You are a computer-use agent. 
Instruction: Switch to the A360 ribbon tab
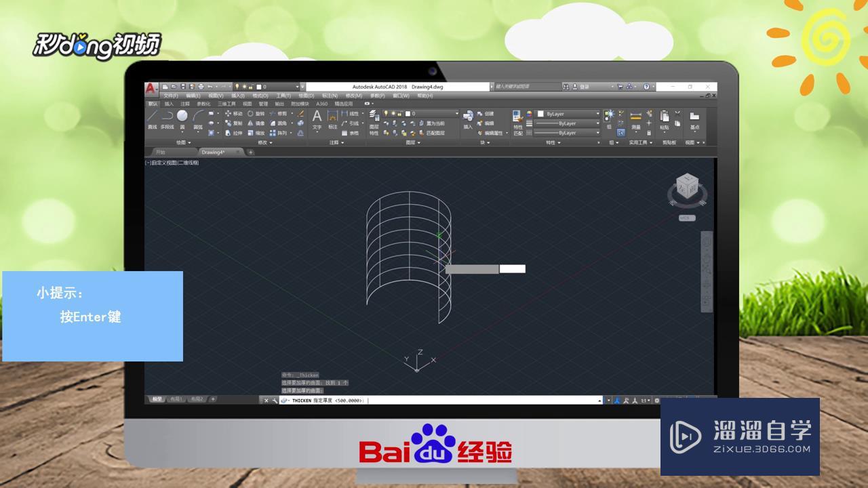(322, 104)
